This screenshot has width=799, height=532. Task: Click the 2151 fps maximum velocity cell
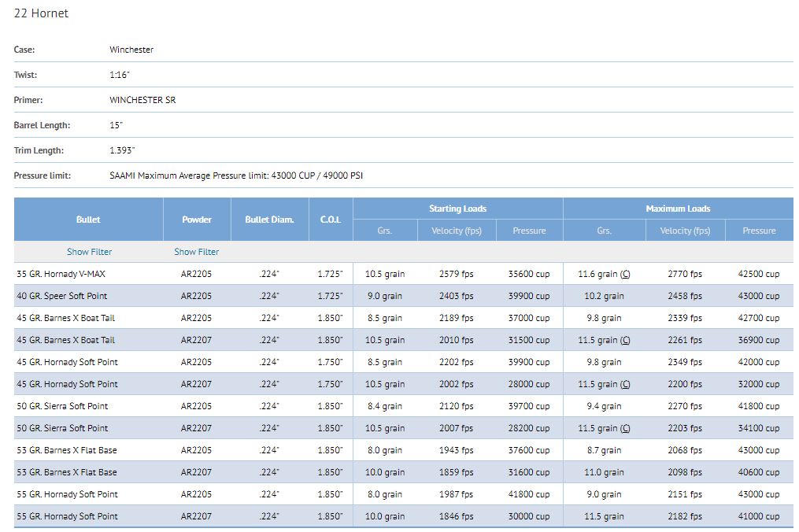click(x=685, y=494)
